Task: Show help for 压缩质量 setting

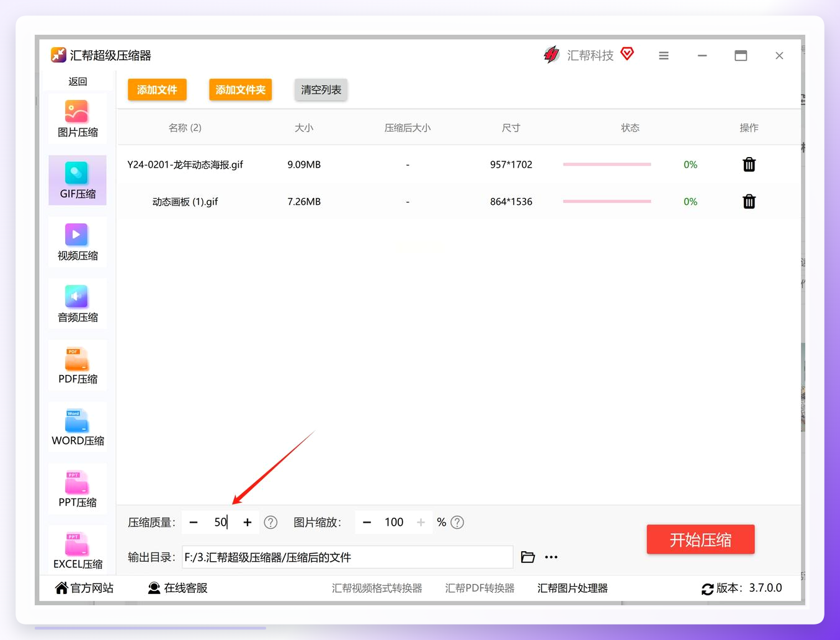Action: (x=270, y=523)
